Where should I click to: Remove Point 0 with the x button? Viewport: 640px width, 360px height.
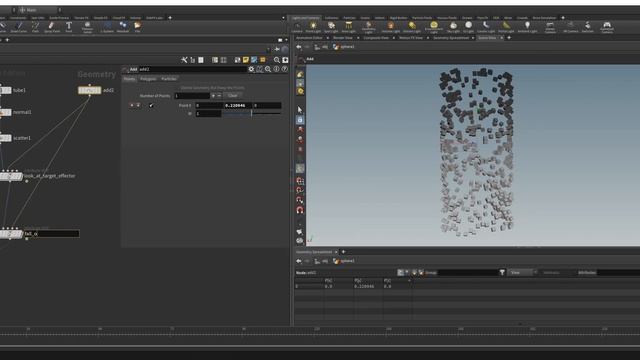[132, 105]
